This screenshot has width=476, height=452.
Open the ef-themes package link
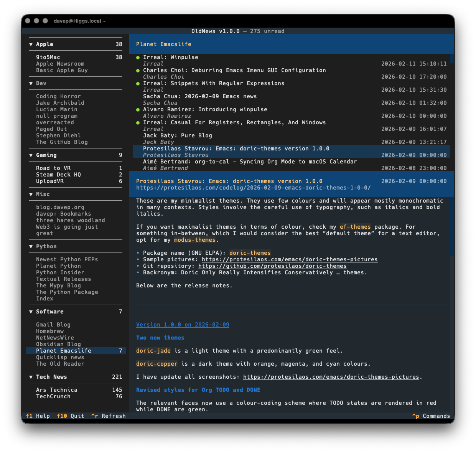[x=355, y=227]
